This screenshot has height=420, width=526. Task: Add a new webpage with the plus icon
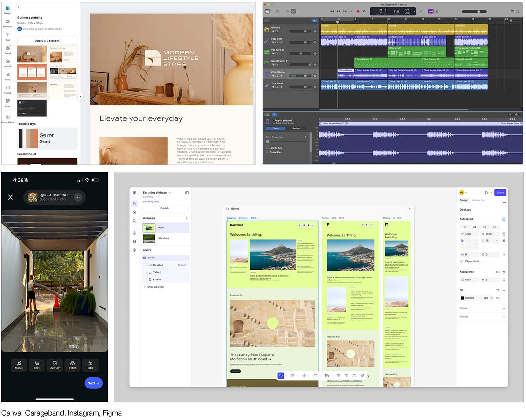coord(187,218)
